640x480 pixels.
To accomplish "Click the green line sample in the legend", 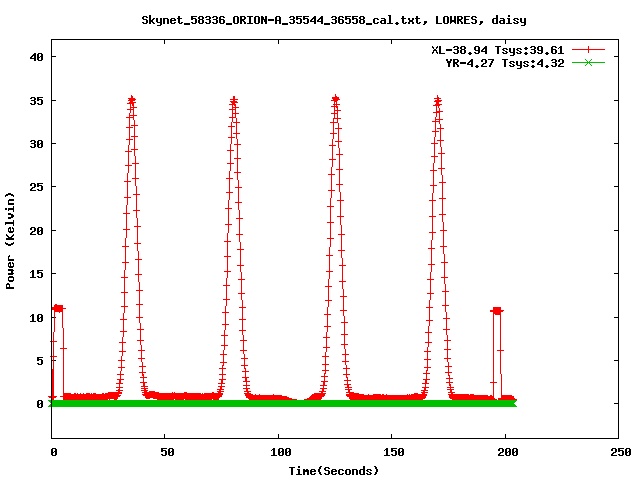I will (588, 62).
